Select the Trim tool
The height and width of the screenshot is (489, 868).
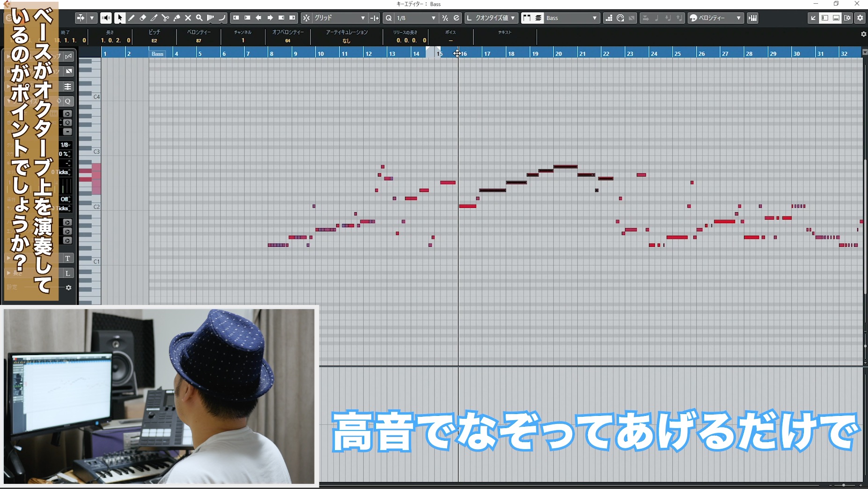[154, 18]
